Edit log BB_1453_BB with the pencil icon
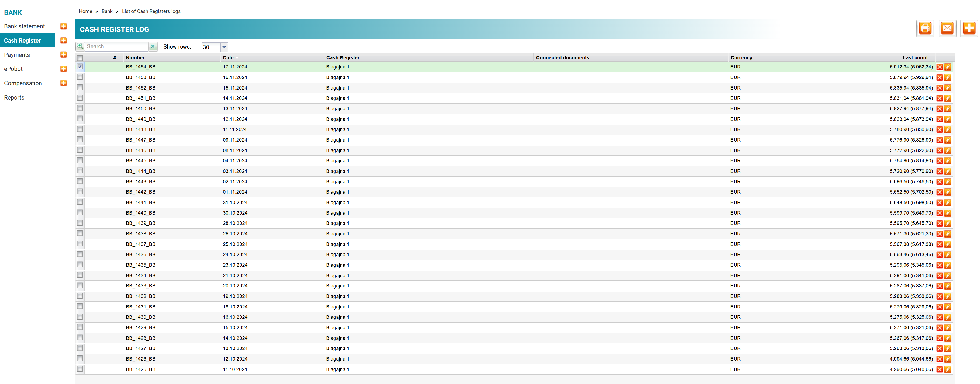The width and height of the screenshot is (980, 384). 948,78
